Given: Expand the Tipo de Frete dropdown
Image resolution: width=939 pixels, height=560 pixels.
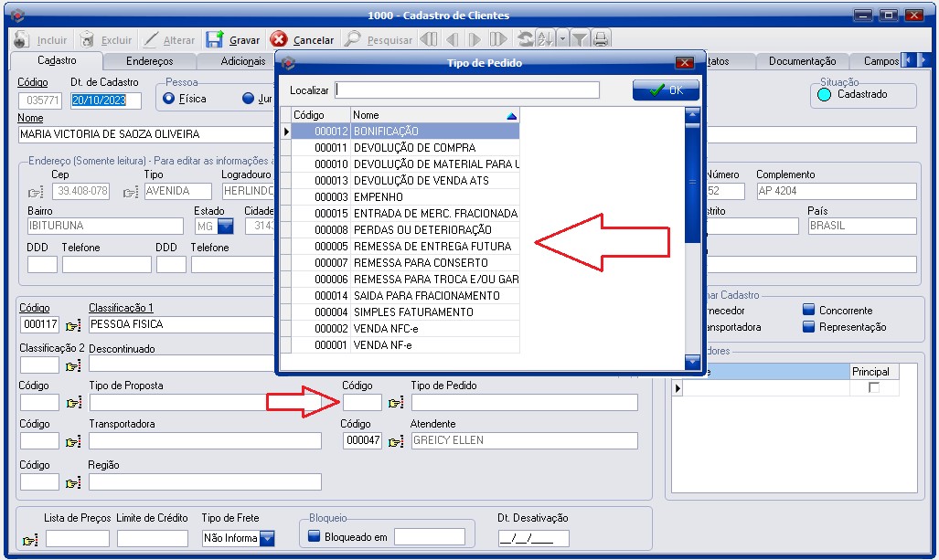Looking at the screenshot, I should tap(267, 538).
